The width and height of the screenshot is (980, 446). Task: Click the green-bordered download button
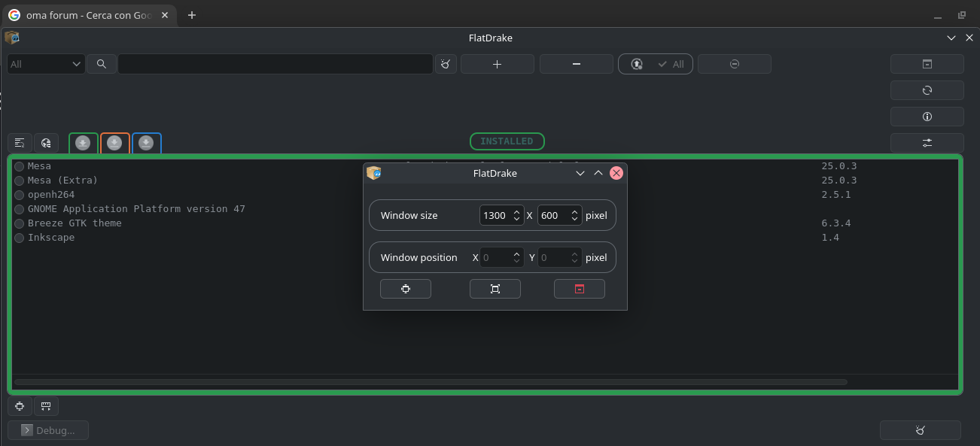(x=83, y=143)
